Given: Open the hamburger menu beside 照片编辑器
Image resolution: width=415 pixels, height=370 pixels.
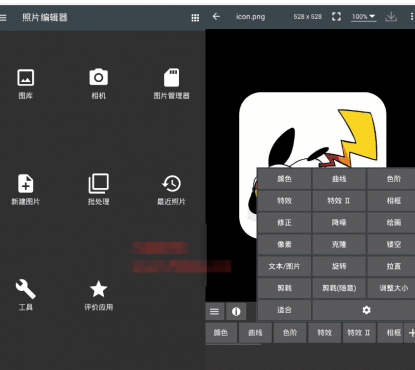Looking at the screenshot, I should [x=3, y=17].
